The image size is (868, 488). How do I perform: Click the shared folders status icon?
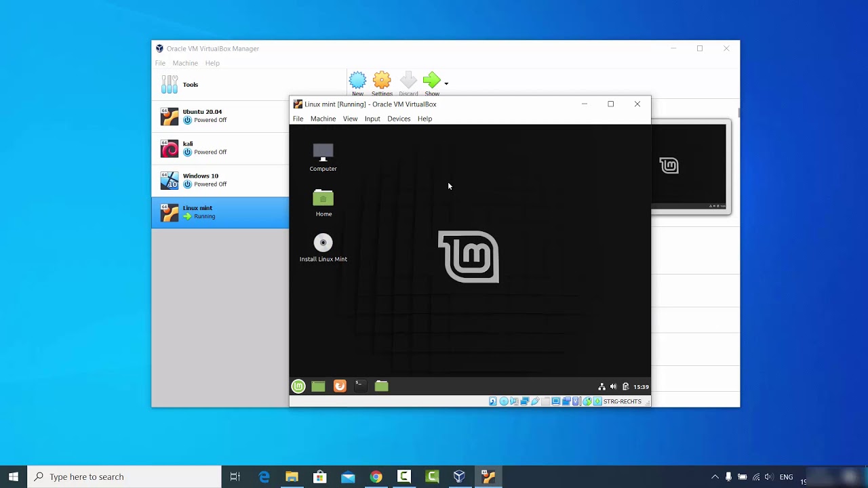coord(545,401)
